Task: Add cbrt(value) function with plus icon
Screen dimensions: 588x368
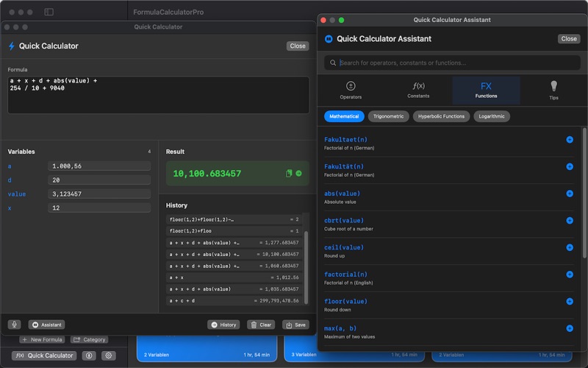Action: [x=569, y=220]
